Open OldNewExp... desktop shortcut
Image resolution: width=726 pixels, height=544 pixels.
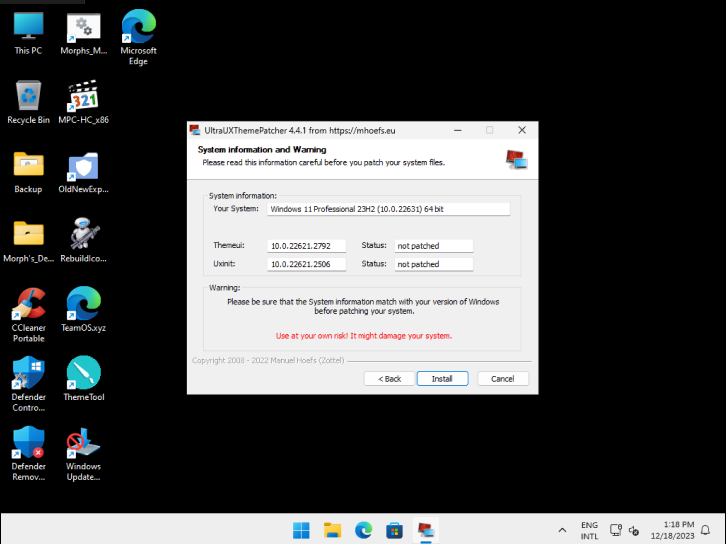(x=83, y=172)
